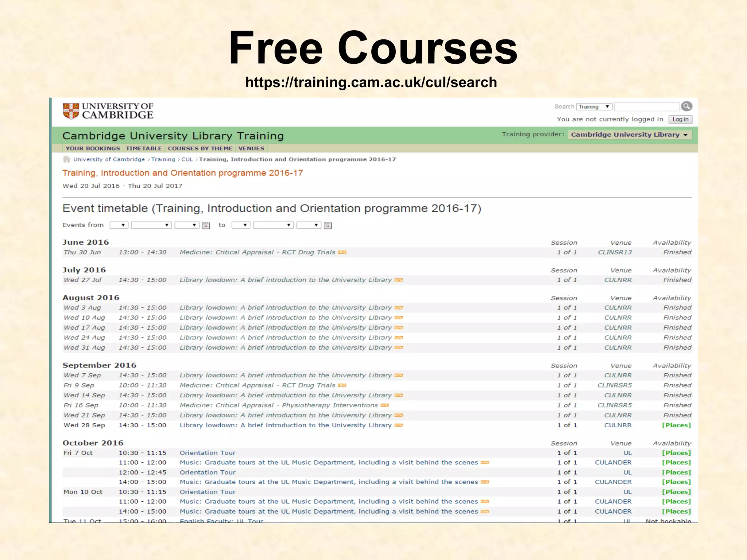Click [Places] for Fri 7 Oct 10:30 tour
Viewport: 747px width, 560px height.
pos(677,453)
